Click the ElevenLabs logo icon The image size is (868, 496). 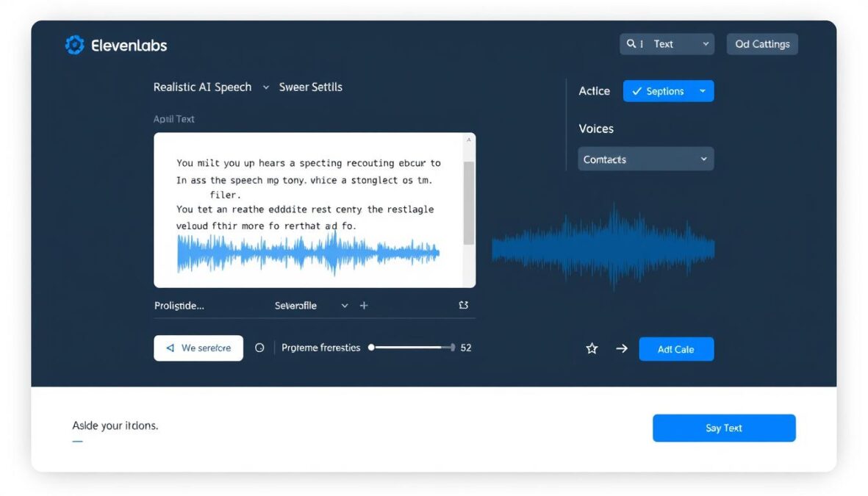coord(74,45)
